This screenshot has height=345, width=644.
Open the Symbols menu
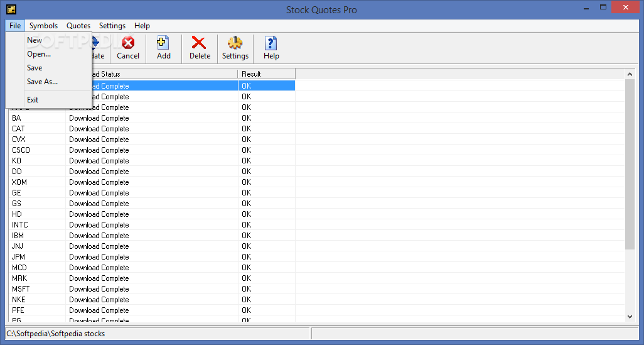43,26
